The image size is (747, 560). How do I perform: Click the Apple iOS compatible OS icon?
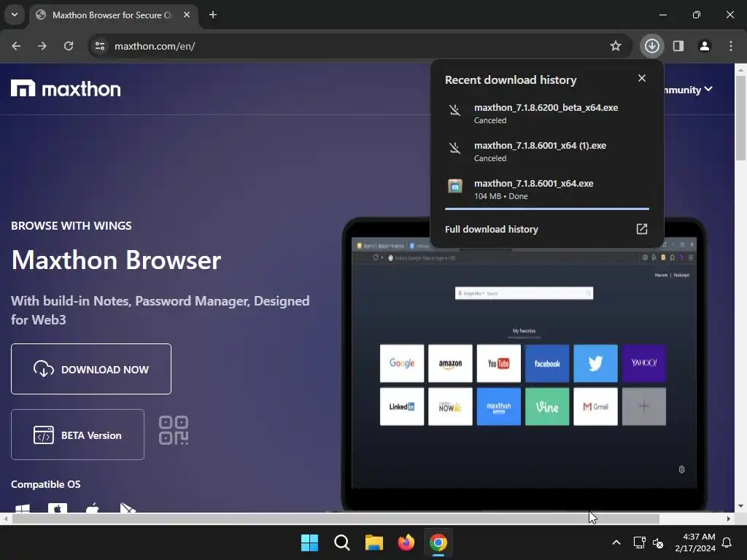pos(93,507)
